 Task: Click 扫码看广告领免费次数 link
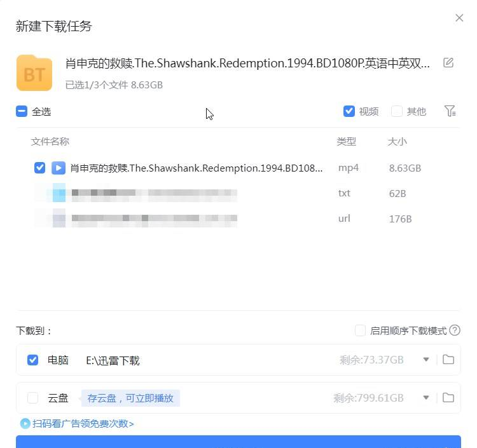(x=83, y=423)
